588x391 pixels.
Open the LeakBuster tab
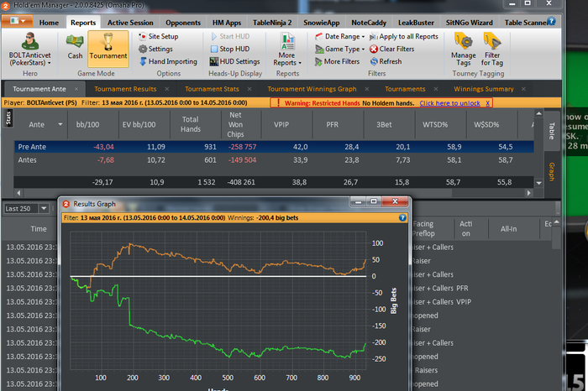point(416,23)
